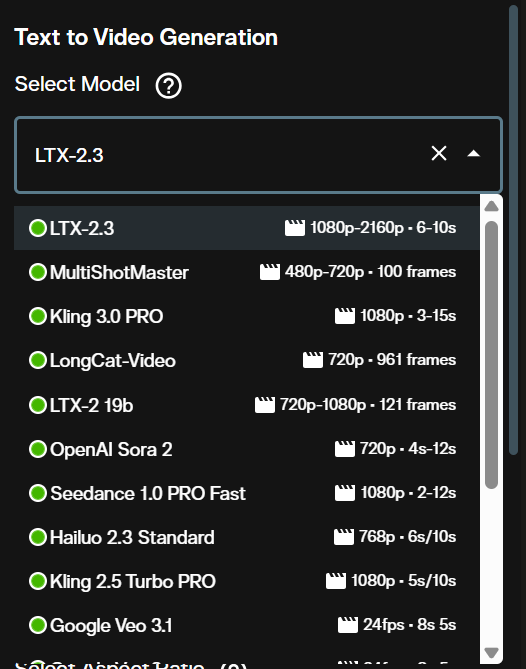Viewport: 526px width, 669px height.
Task: Click the '1080p-2160p · 6-10s' spec text
Action: click(383, 227)
